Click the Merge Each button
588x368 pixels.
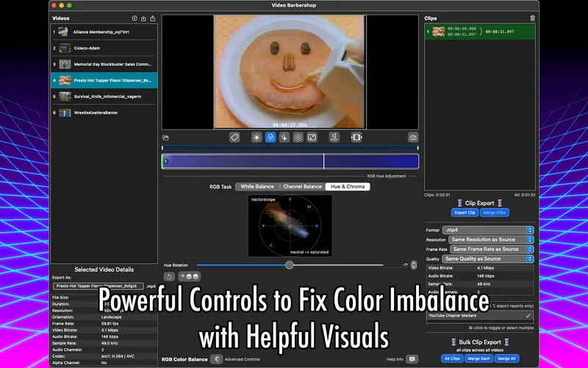(479, 358)
